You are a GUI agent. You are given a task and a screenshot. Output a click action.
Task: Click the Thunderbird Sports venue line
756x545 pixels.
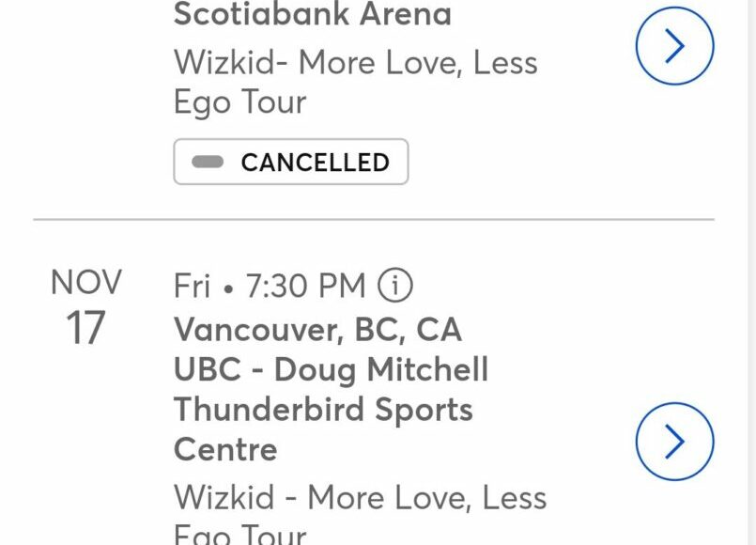[323, 411]
